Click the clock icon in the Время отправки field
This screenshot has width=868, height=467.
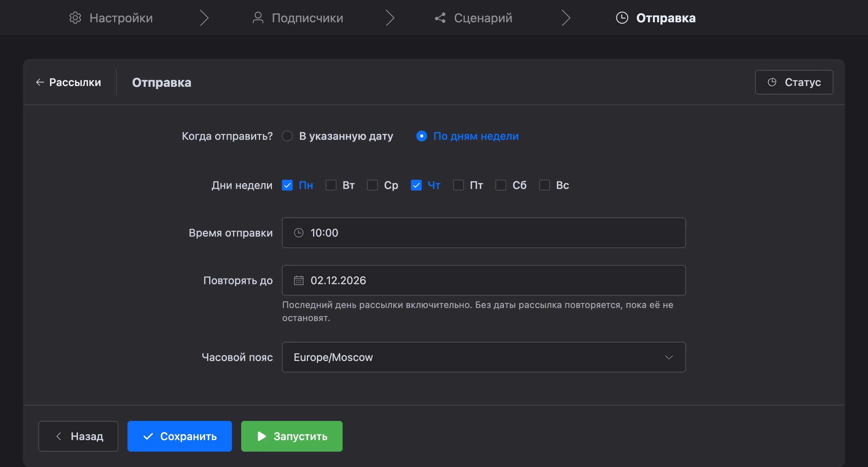point(299,233)
